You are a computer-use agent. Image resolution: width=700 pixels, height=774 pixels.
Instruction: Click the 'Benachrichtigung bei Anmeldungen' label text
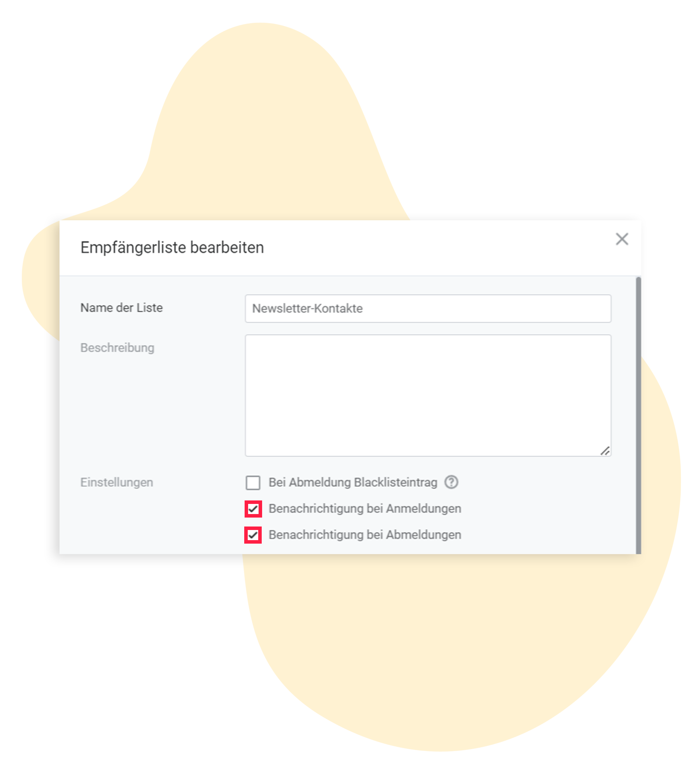pyautogui.click(x=365, y=509)
